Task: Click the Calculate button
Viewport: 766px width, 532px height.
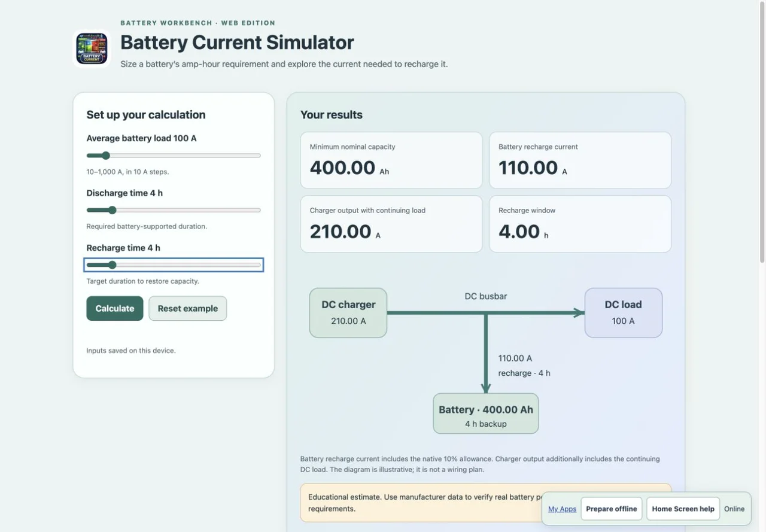Action: tap(115, 308)
